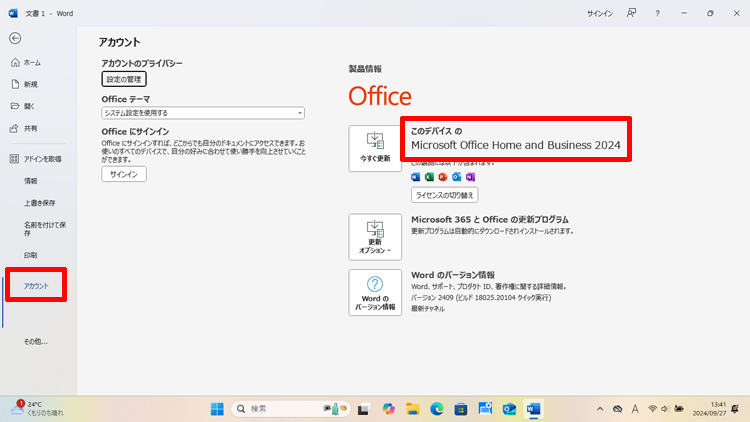The width and height of the screenshot is (750, 422).
Task: Click the サインイン button under Office にサインイン
Action: pos(124,174)
